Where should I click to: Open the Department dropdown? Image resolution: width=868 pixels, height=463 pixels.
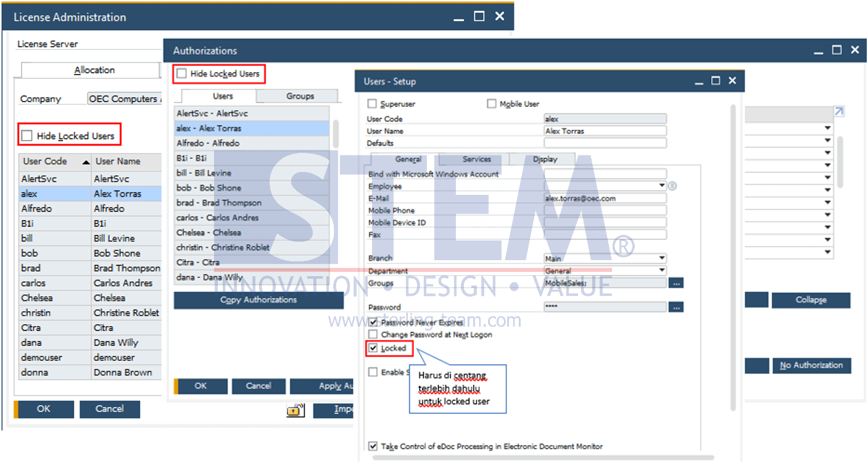tap(662, 271)
